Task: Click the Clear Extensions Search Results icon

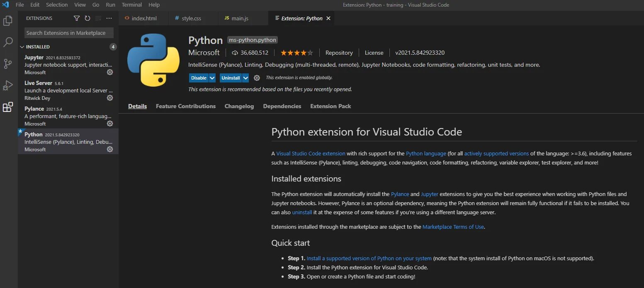Action: (98, 18)
